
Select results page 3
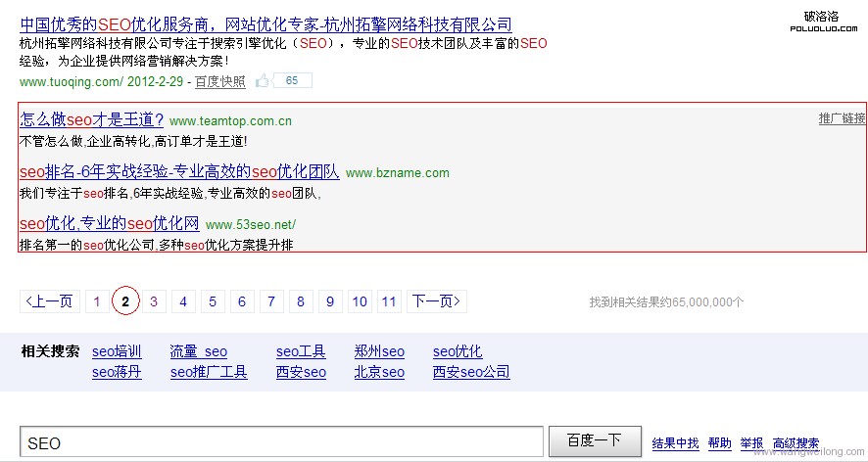(154, 301)
